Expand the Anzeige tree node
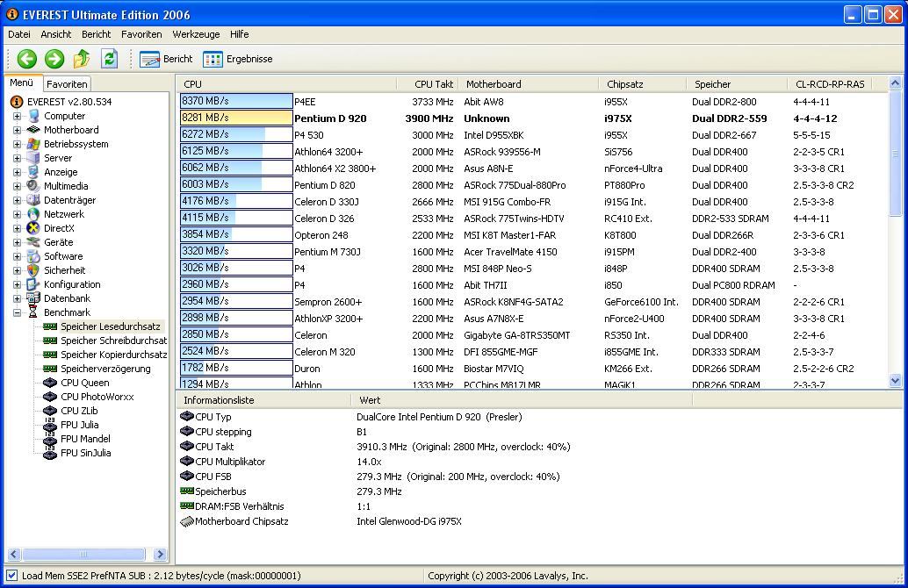 [x=17, y=172]
